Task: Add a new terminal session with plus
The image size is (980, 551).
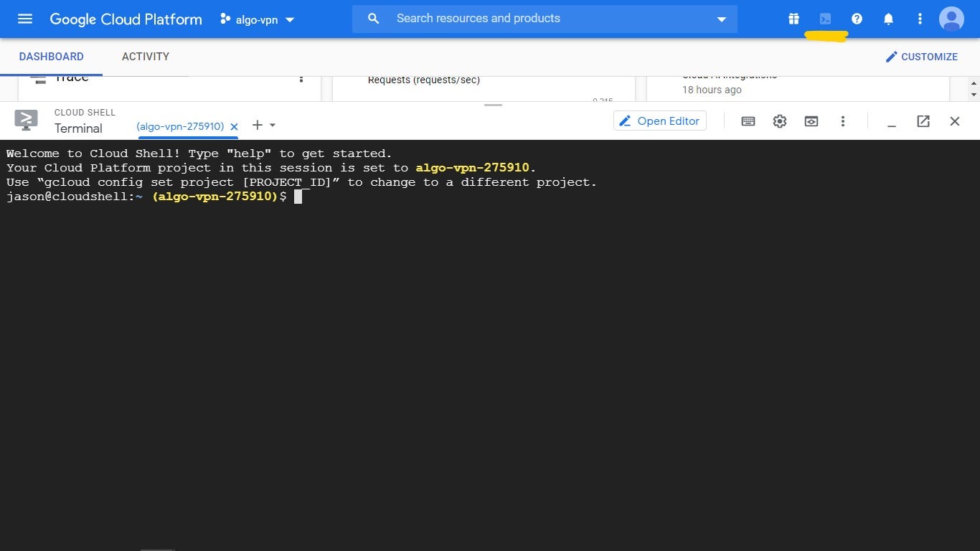Action: click(257, 125)
